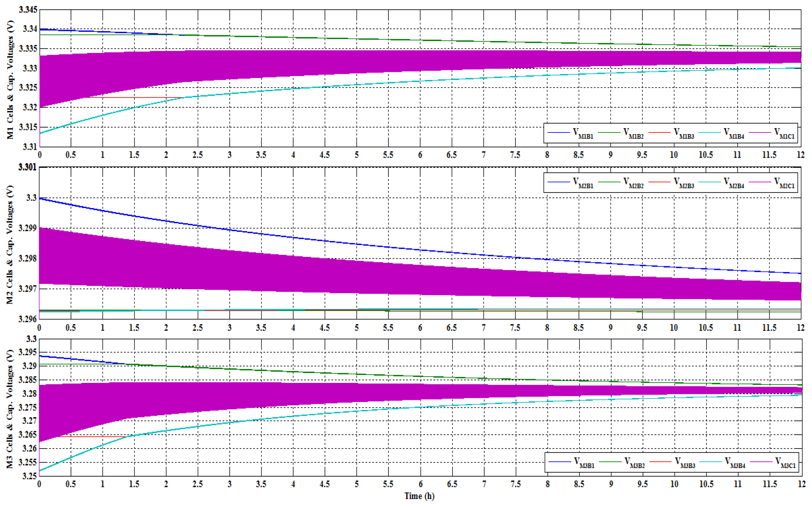This screenshot has height=507, width=812.
Task: Click V M2B4 cyan legend entry
Action: (734, 183)
